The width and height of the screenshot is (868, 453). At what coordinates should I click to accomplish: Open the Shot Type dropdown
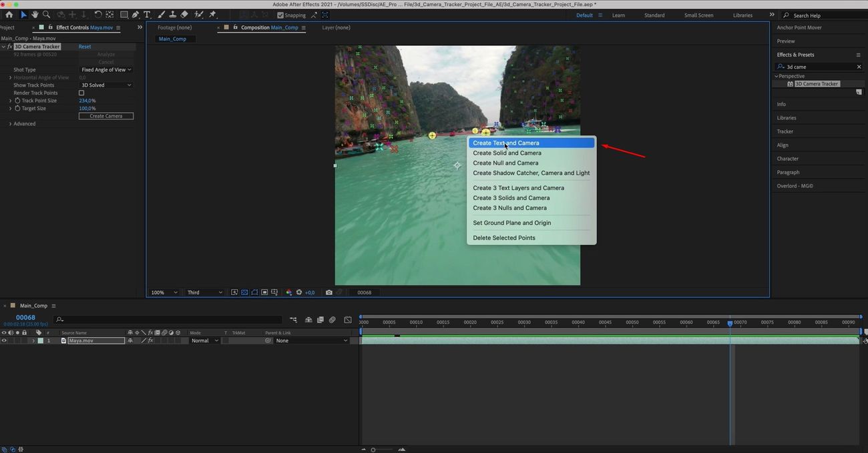(x=105, y=70)
